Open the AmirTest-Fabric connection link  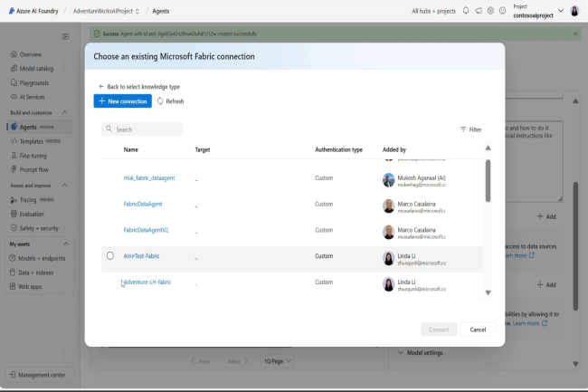coord(141,256)
